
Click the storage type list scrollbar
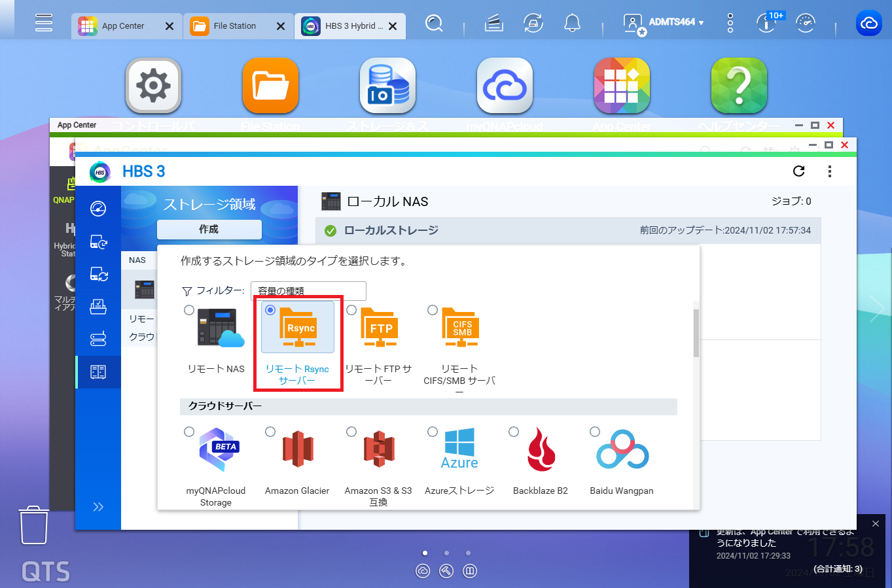pos(696,333)
